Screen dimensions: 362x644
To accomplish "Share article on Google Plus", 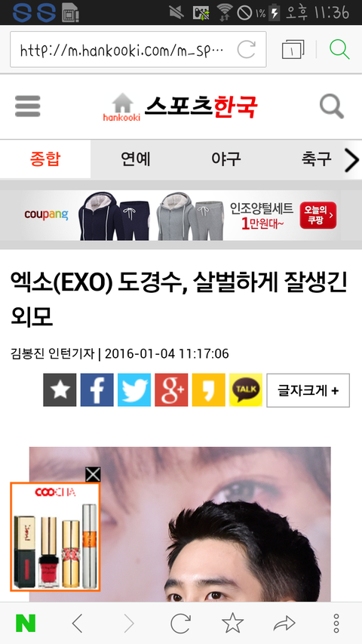I will tap(171, 390).
